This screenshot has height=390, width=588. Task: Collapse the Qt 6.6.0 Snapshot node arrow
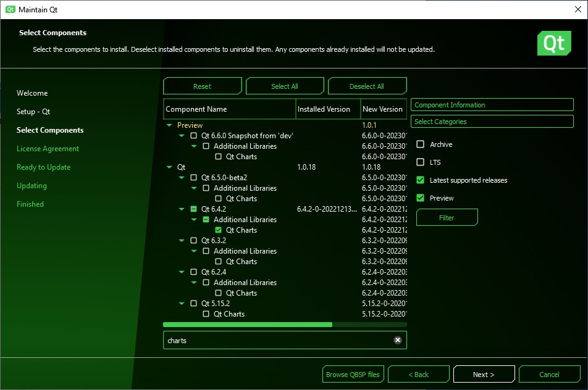click(182, 135)
